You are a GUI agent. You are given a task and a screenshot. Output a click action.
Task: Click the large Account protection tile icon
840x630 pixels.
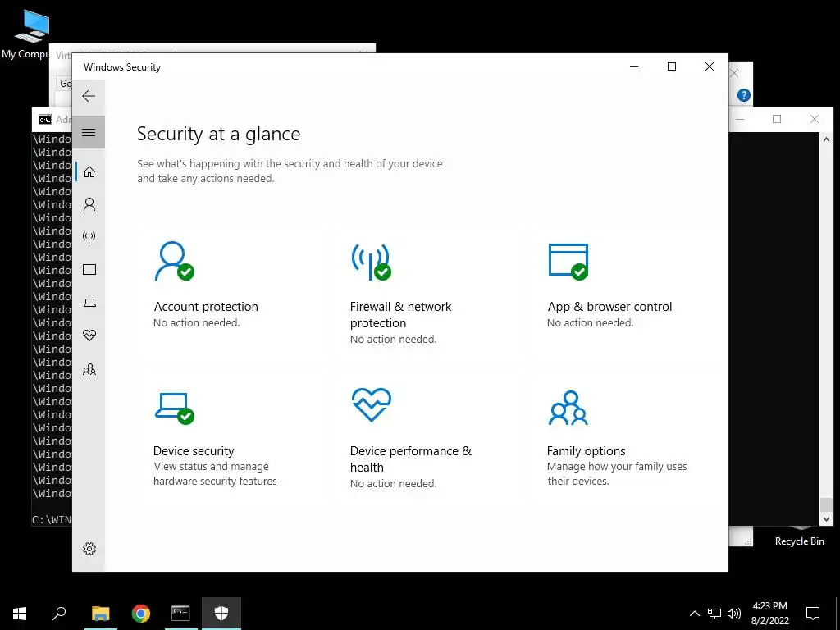pos(174,261)
